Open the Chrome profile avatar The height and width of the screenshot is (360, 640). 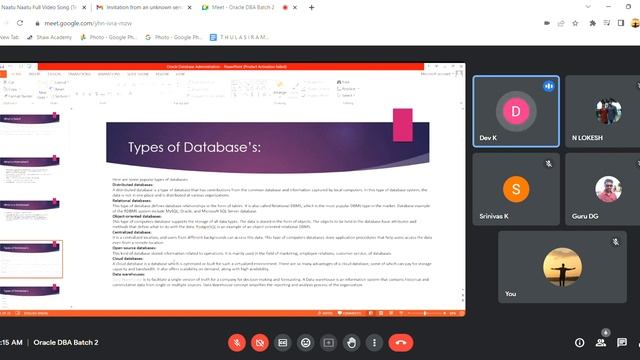pyautogui.click(x=636, y=23)
